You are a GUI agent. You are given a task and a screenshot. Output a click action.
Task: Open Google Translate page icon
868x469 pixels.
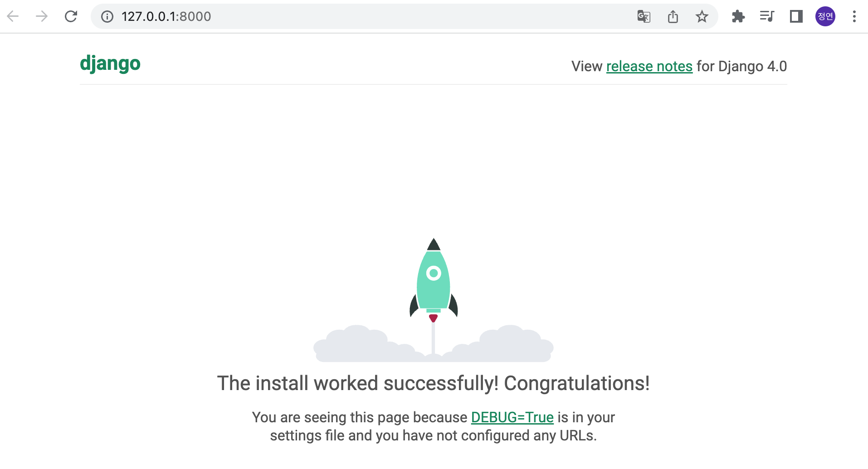click(644, 17)
